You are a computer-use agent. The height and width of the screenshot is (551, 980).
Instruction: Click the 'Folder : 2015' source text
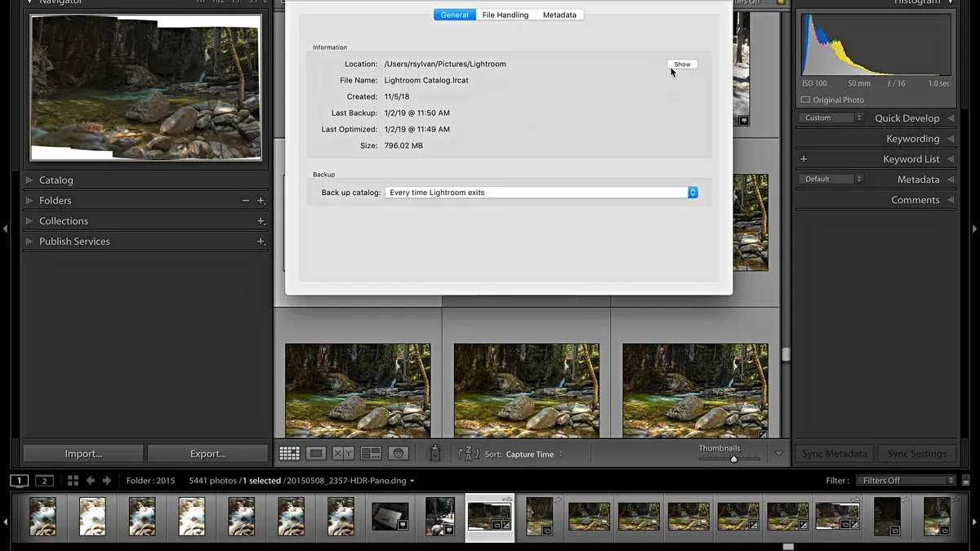pyautogui.click(x=151, y=481)
